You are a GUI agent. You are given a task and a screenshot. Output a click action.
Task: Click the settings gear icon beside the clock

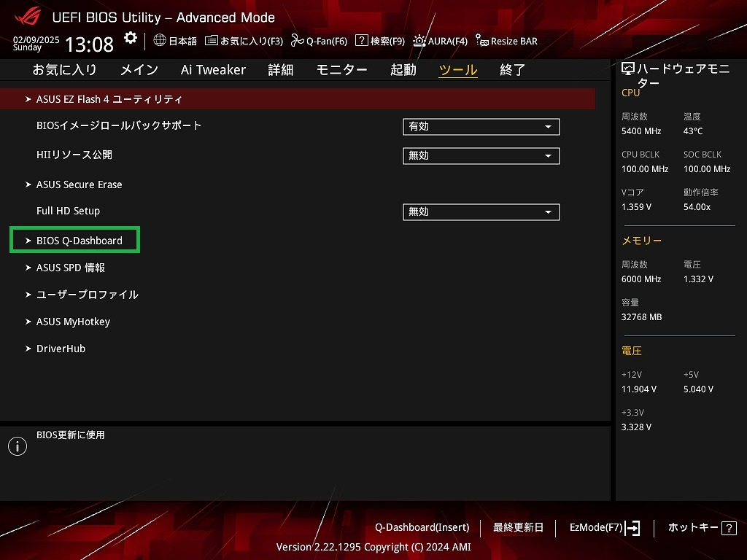(x=130, y=38)
